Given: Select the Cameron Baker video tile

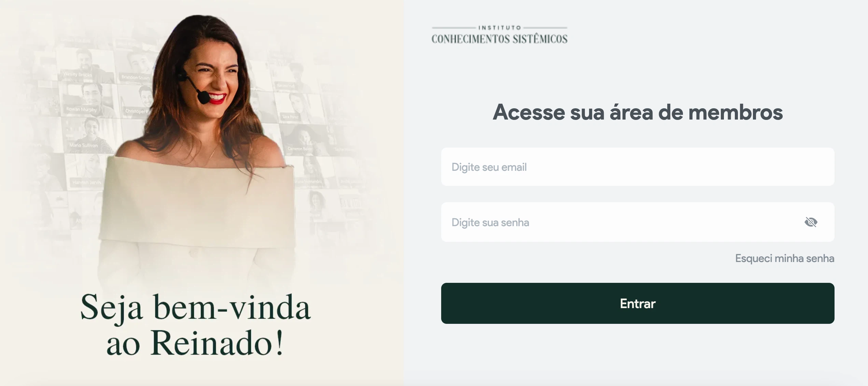Looking at the screenshot, I should pyautogui.click(x=304, y=138).
